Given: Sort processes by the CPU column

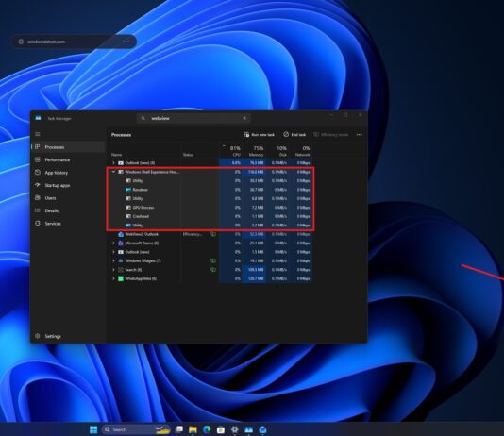Looking at the screenshot, I should point(235,151).
